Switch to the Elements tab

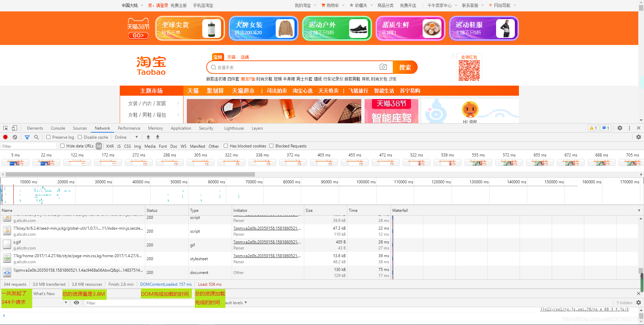pos(35,128)
